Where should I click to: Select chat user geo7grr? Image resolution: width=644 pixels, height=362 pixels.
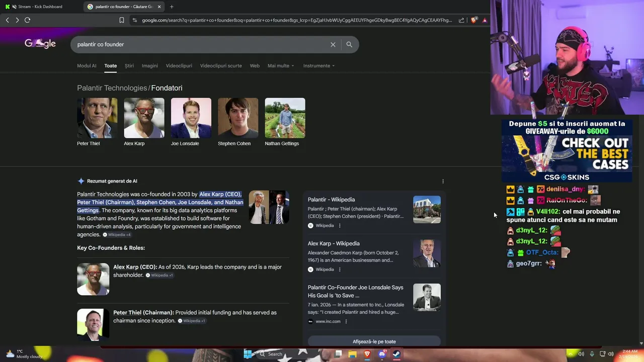pyautogui.click(x=529, y=263)
